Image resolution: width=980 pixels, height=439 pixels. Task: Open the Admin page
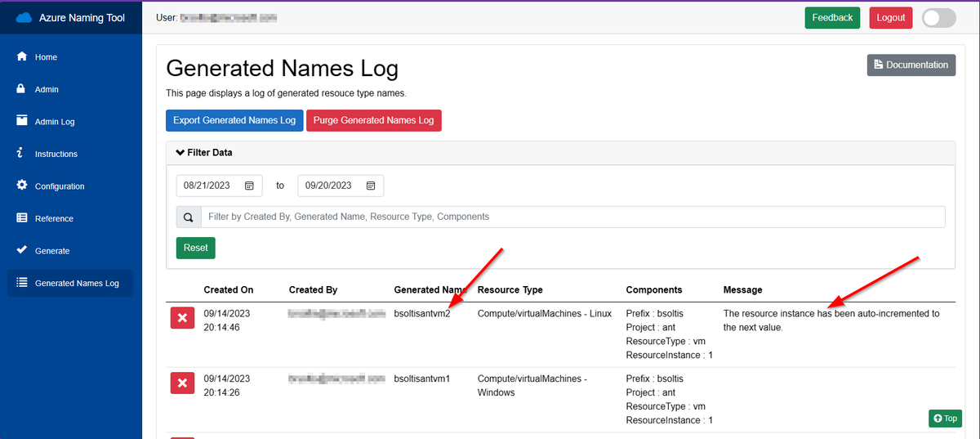coord(70,89)
